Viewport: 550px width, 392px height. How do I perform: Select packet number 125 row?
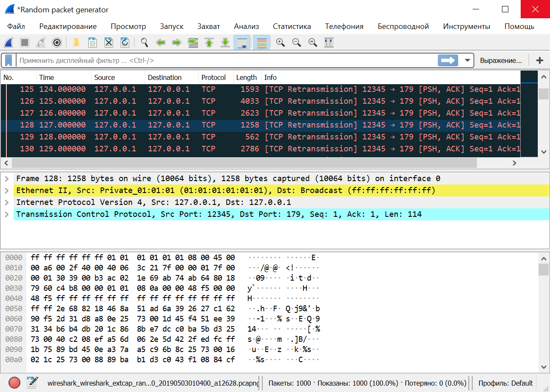tap(261, 89)
